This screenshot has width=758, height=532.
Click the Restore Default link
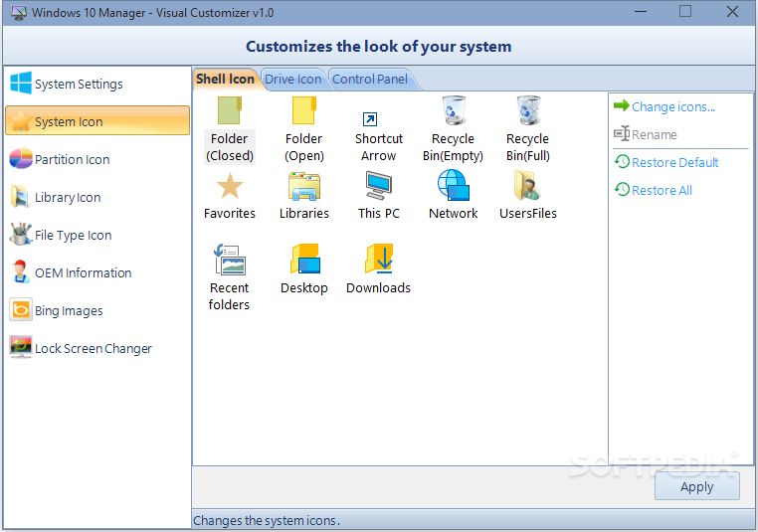[x=666, y=162]
